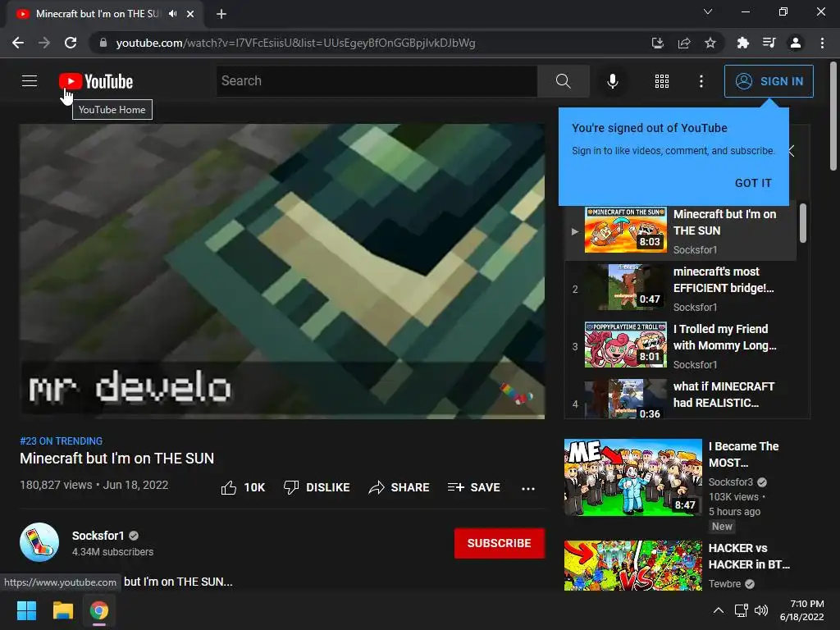Image resolution: width=840 pixels, height=630 pixels.
Task: Open network status tray icon
Action: pos(742,610)
